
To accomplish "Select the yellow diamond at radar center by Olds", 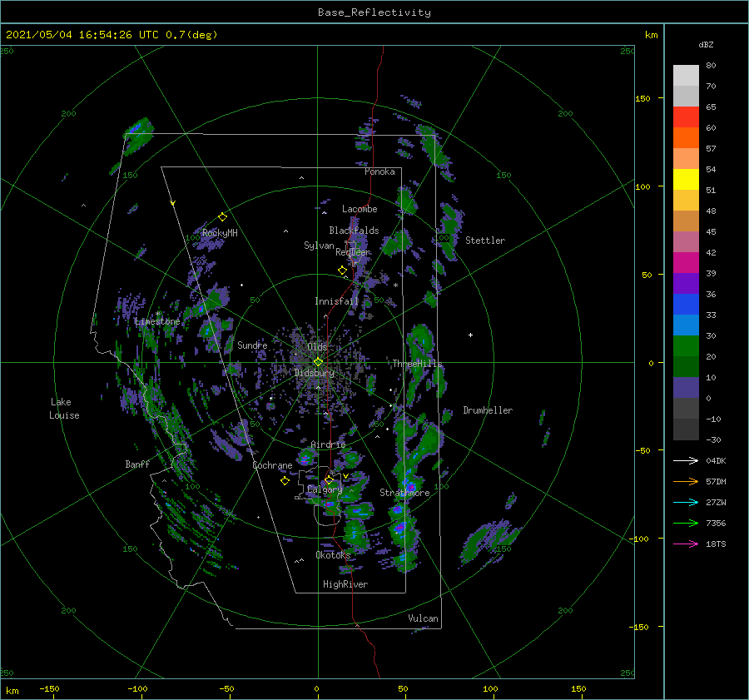I will 318,362.
